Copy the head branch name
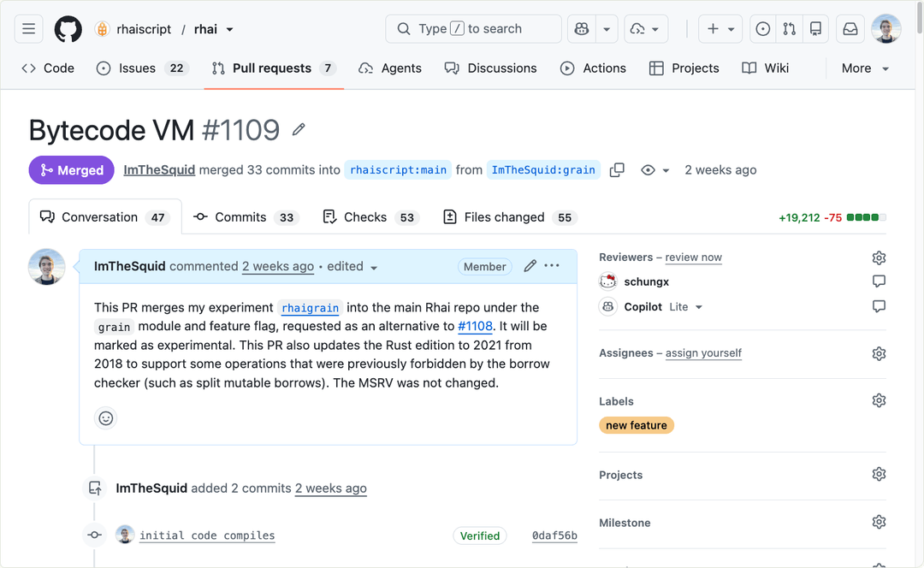 (617, 169)
